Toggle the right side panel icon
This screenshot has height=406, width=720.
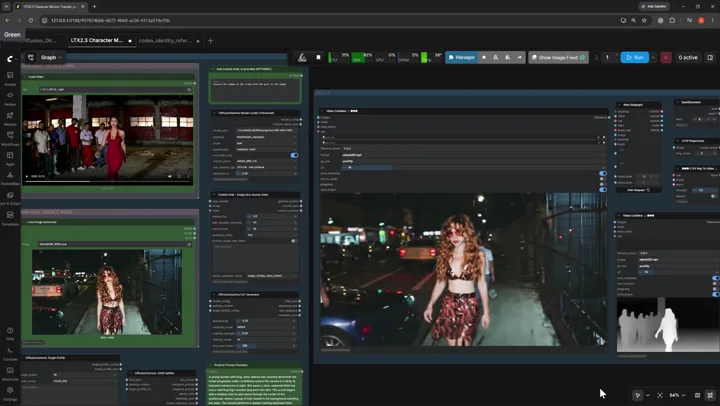(x=710, y=57)
